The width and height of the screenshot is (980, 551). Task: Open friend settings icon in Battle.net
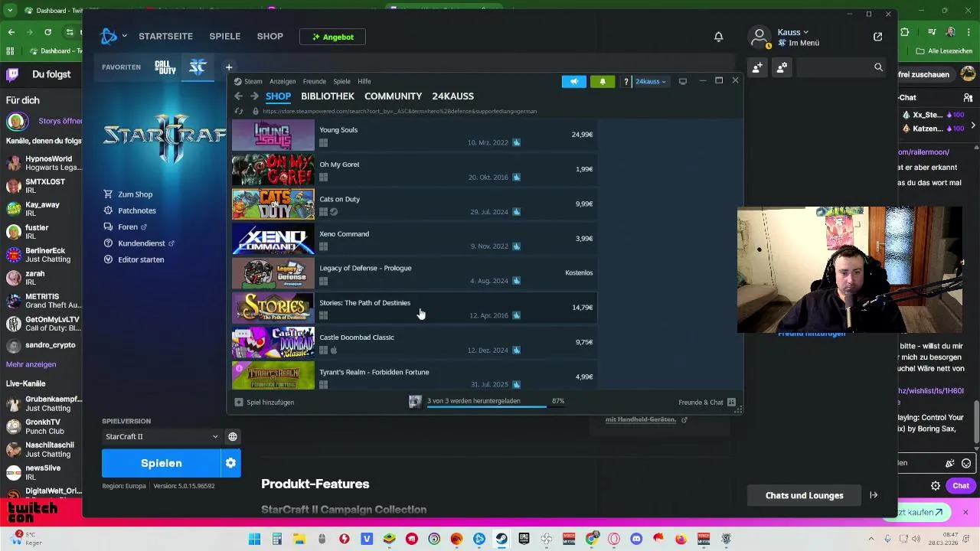click(782, 67)
